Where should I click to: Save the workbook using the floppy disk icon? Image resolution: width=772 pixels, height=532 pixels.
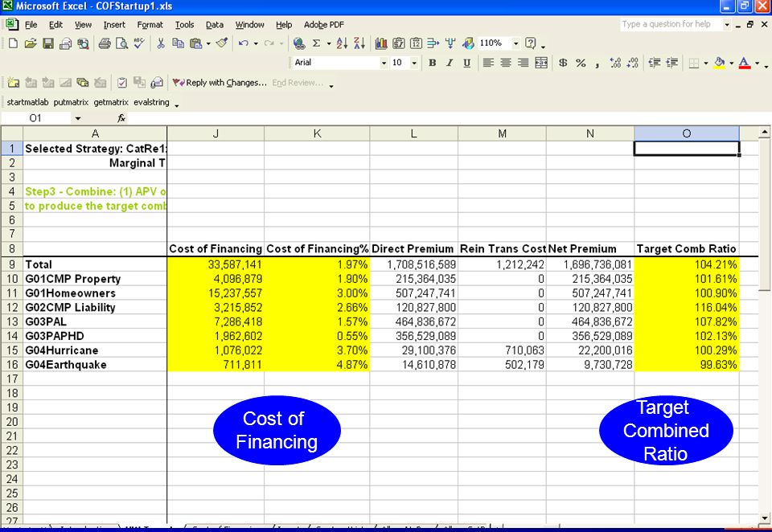point(47,43)
